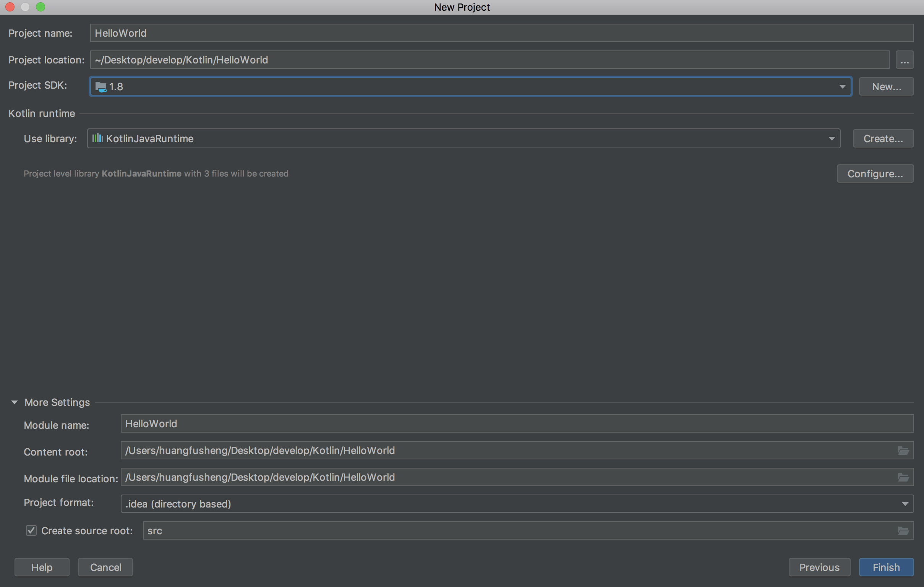Expand Project format dropdown

(905, 504)
